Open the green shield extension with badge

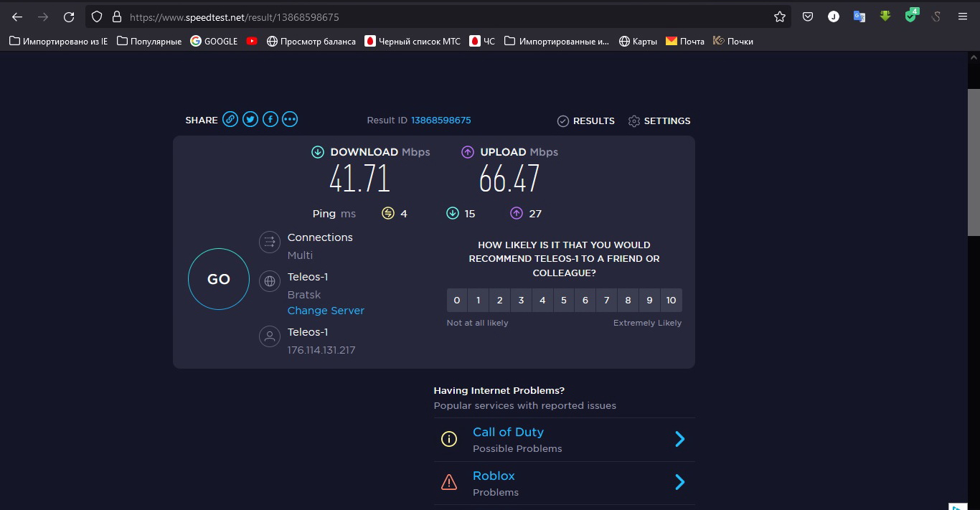click(911, 16)
